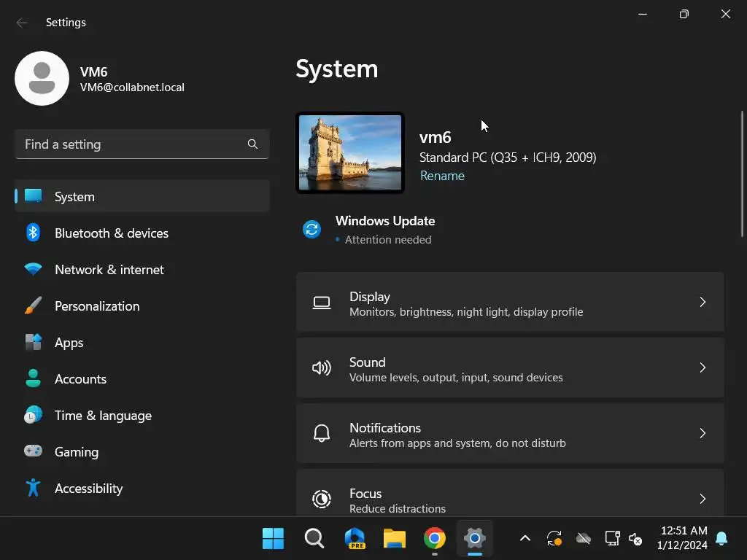Viewport: 747px width, 560px height.
Task: Click the muted volume tray icon
Action: (x=635, y=539)
